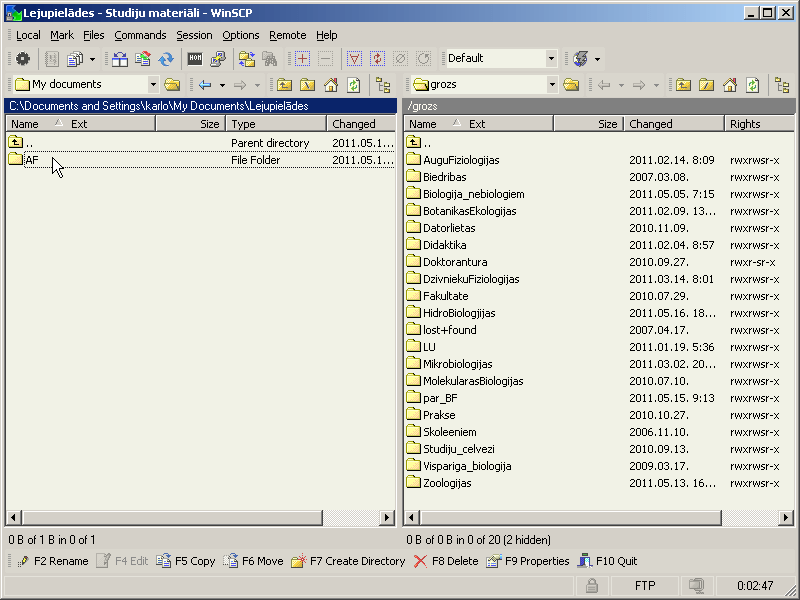Click the lock icon in the status bar
Image resolution: width=800 pixels, height=600 pixels.
[592, 586]
